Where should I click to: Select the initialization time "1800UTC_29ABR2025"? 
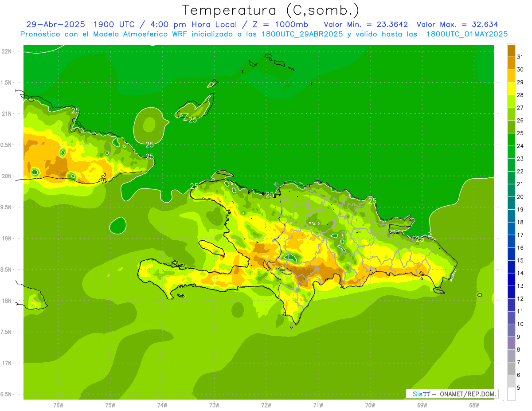point(303,34)
